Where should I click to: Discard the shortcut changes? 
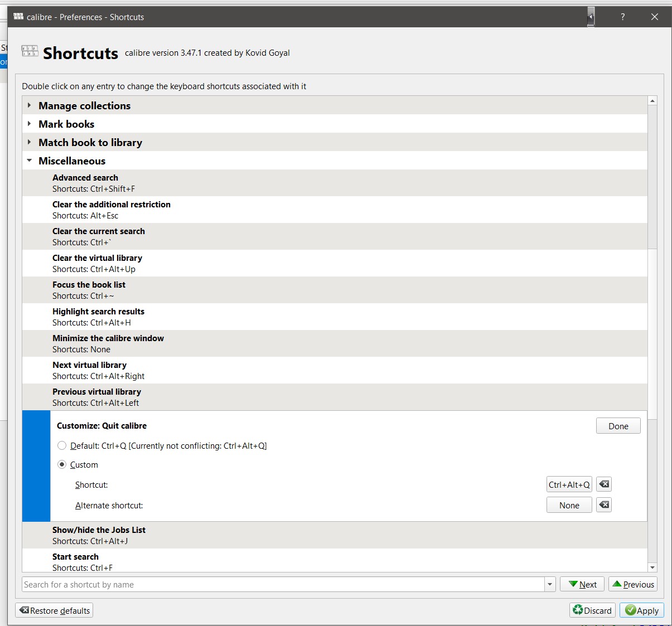point(592,610)
